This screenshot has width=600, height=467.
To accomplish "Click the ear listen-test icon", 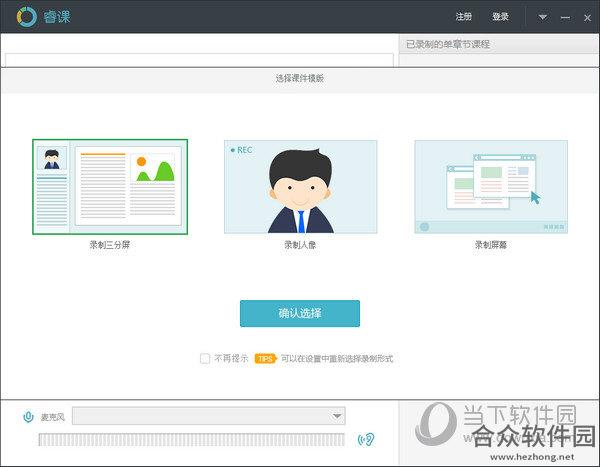I will coord(366,440).
